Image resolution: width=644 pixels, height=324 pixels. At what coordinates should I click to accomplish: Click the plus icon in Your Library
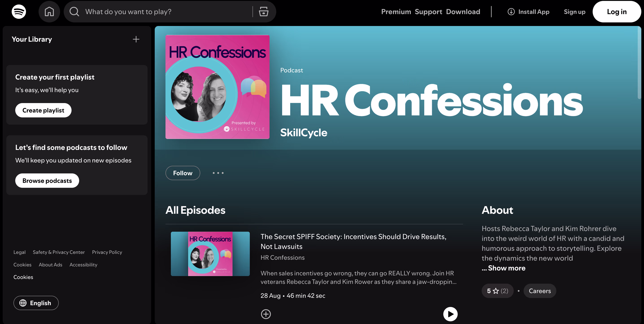point(136,39)
